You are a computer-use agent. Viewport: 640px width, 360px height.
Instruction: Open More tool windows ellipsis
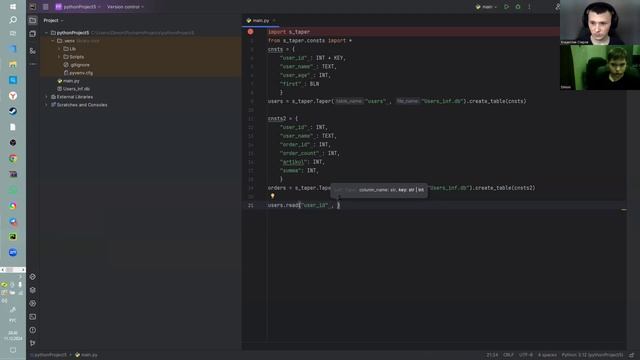tap(33, 64)
